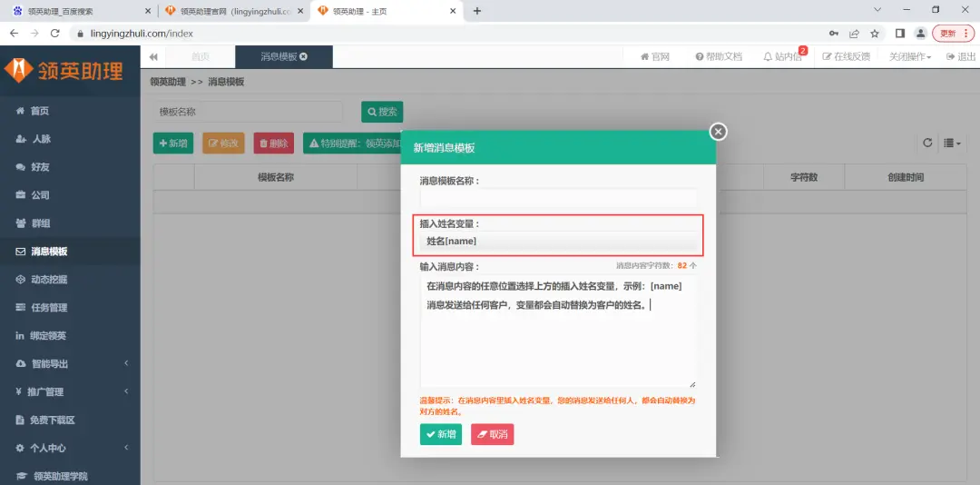Click the 创建时间 column header
980x485 pixels.
point(906,177)
